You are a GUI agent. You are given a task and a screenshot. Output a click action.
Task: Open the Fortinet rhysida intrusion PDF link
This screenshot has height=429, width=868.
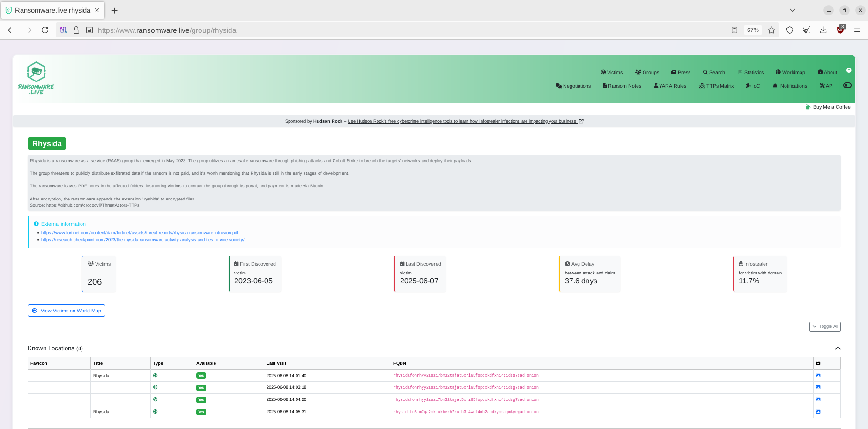pyautogui.click(x=140, y=232)
